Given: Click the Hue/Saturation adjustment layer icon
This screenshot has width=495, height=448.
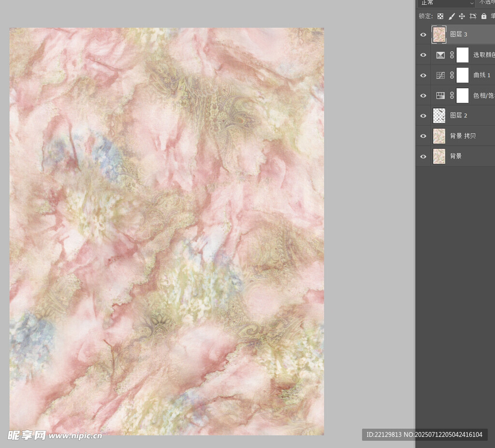Looking at the screenshot, I should pyautogui.click(x=440, y=96).
